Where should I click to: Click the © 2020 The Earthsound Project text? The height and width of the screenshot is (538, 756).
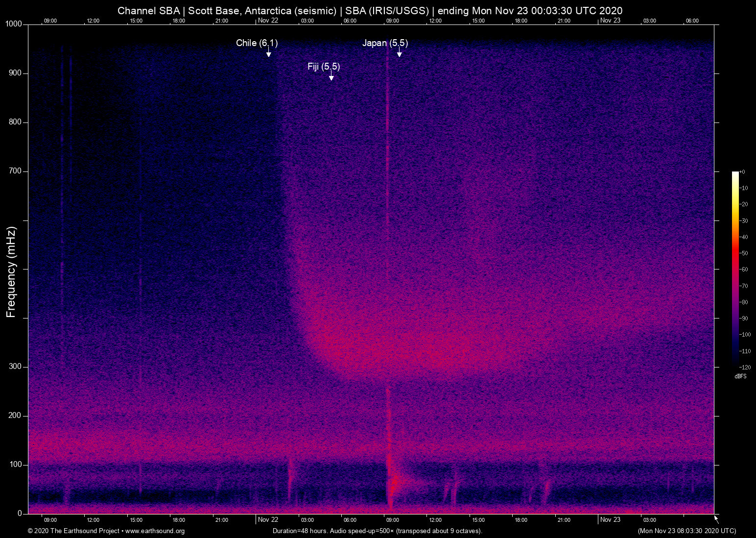pos(74,531)
